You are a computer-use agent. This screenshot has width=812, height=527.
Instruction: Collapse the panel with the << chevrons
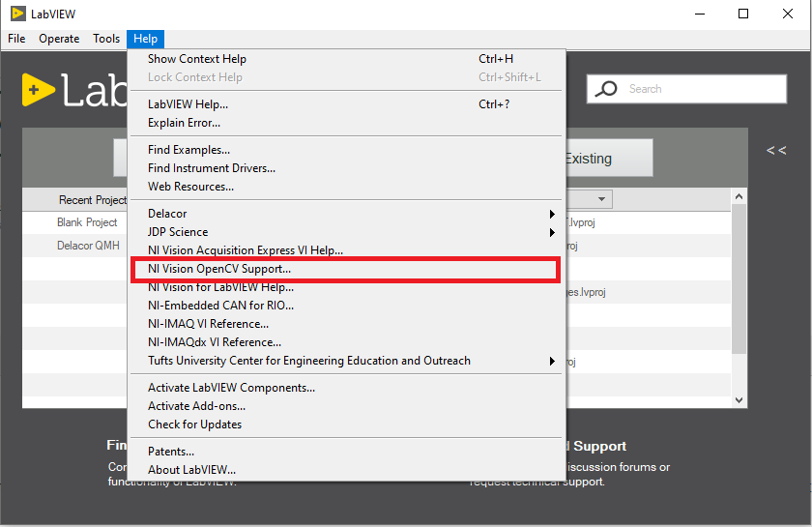point(776,150)
